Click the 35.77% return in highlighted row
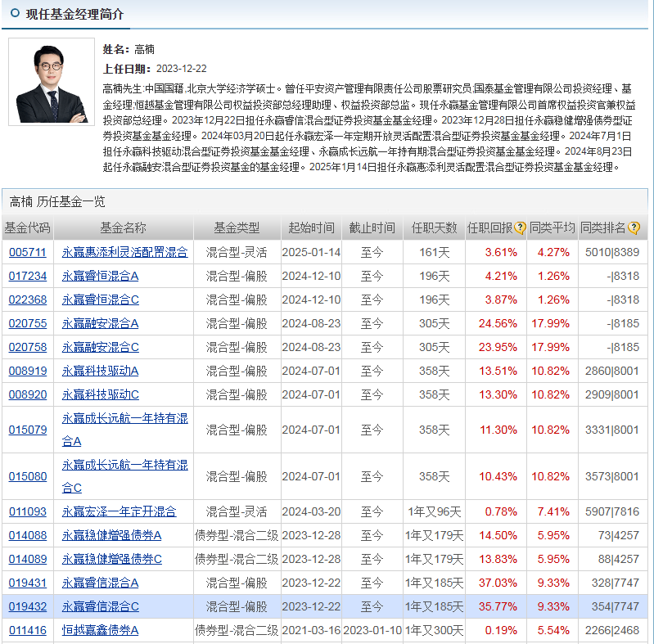This screenshot has height=644, width=654. pos(498,607)
